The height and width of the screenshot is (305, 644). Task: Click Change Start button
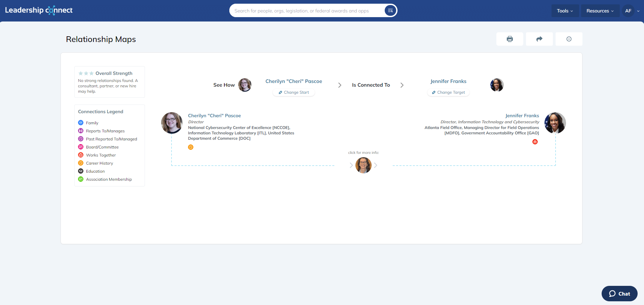click(294, 92)
